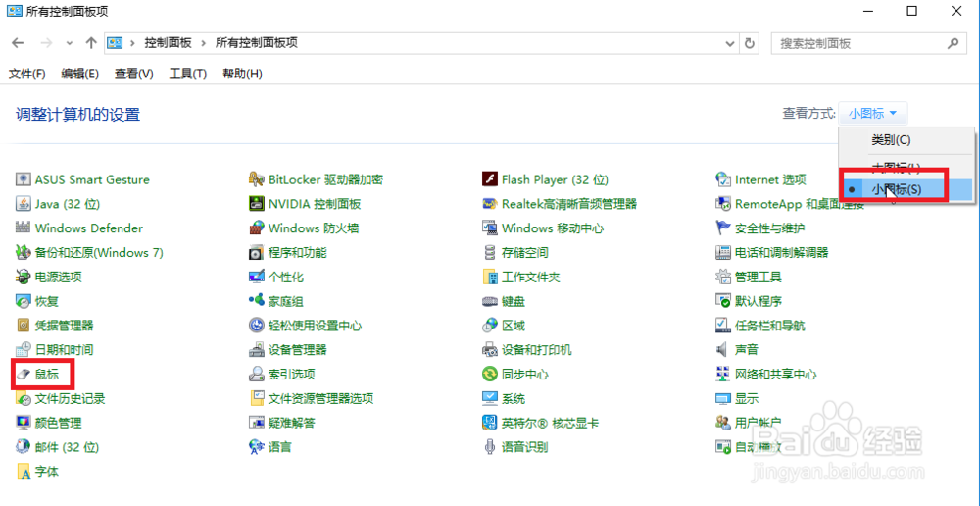Screen dimensions: 980x506
Task: Click the 键盘 keyboard icon
Action: pos(489,301)
